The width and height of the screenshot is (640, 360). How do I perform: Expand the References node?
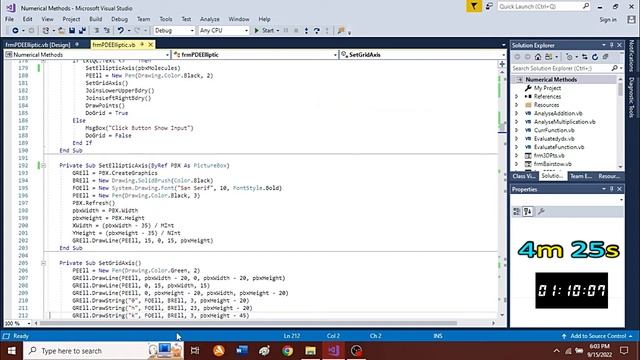pos(516,97)
